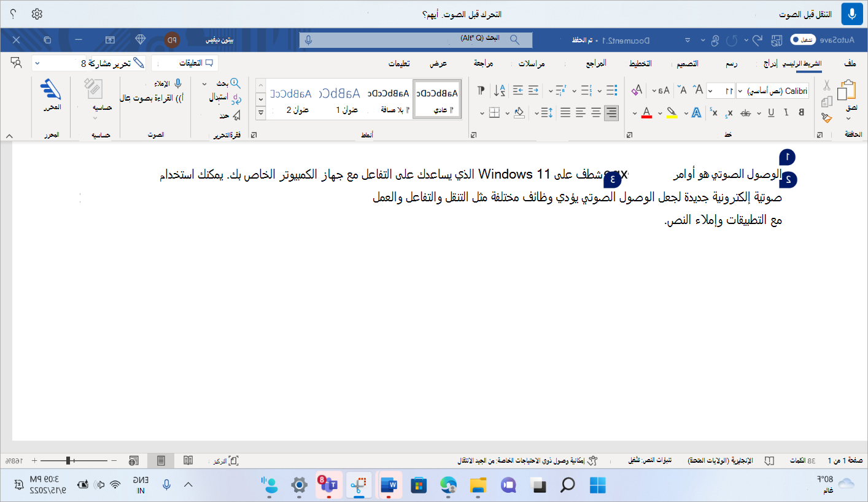Open Voice Access settings gear
The image size is (868, 502).
[37, 14]
